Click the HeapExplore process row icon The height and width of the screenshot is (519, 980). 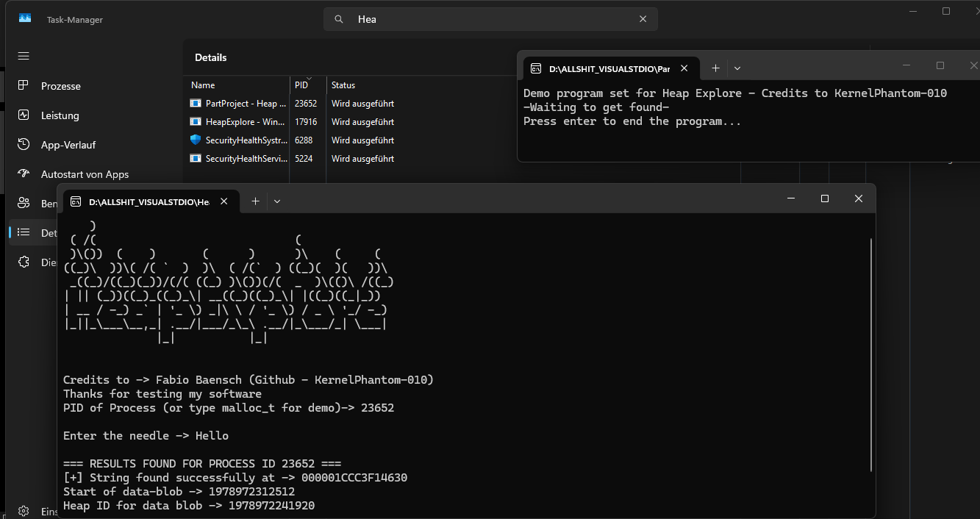pos(196,122)
